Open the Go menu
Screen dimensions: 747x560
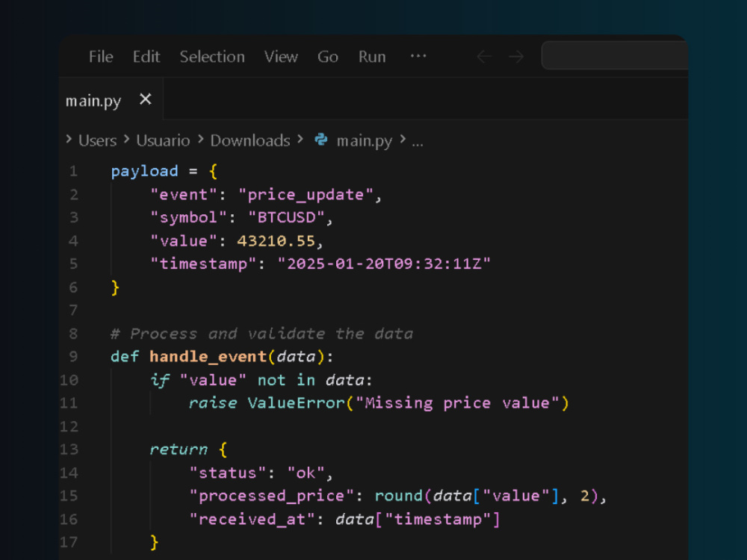pos(328,57)
